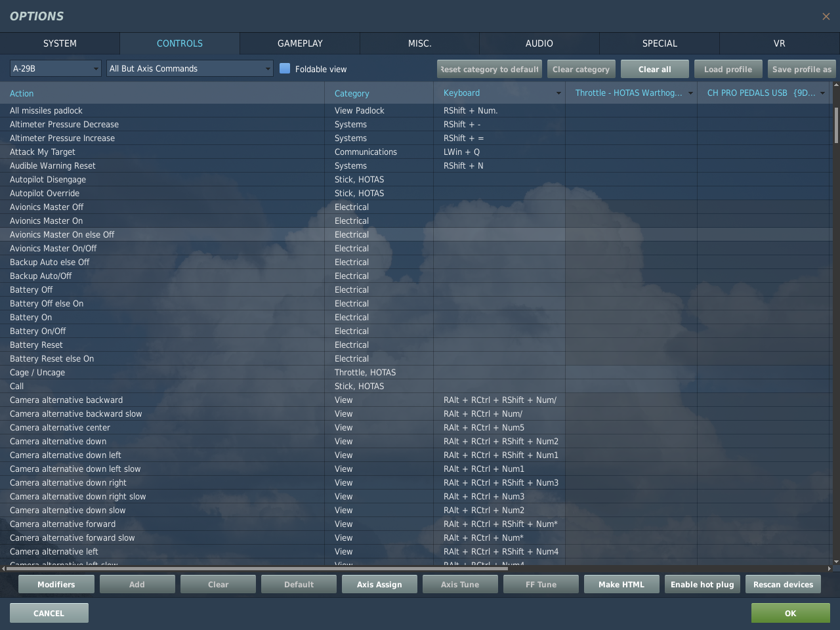Click the LWin + Q keyboard binding

[499, 152]
